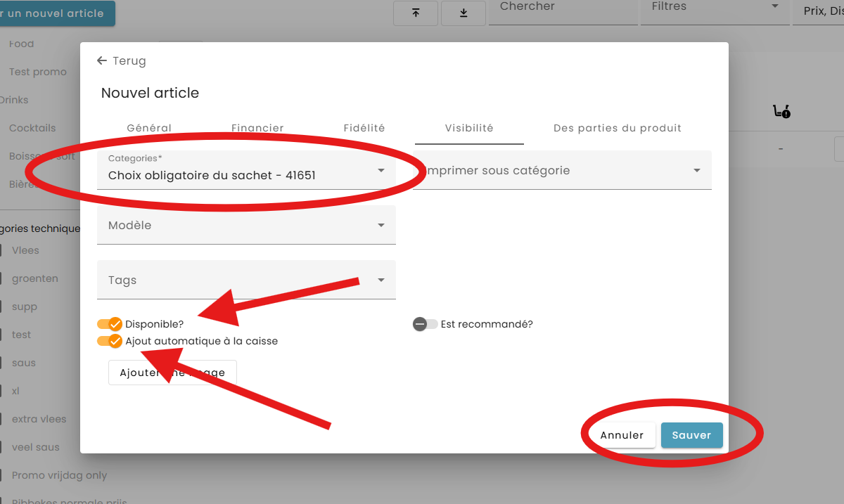Click the Chercher search field
Screen dimensions: 844x504
coord(563,8)
